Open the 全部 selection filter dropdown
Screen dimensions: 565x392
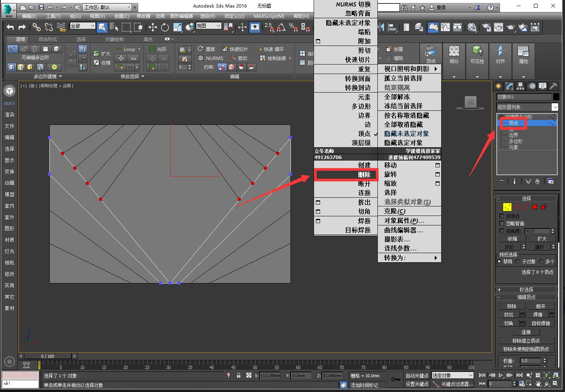[82, 26]
